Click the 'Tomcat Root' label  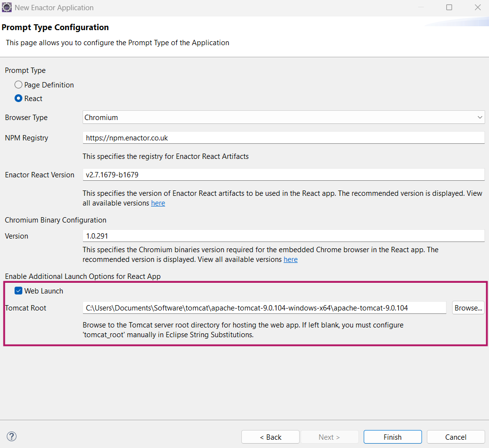pyautogui.click(x=26, y=308)
